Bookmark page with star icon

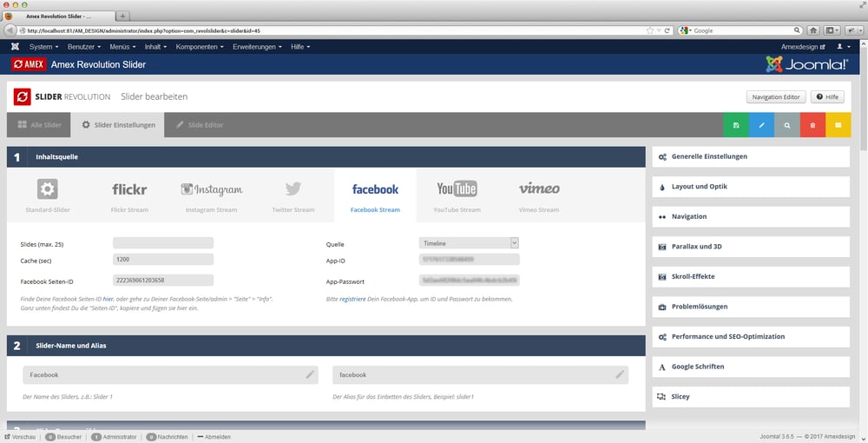(650, 30)
